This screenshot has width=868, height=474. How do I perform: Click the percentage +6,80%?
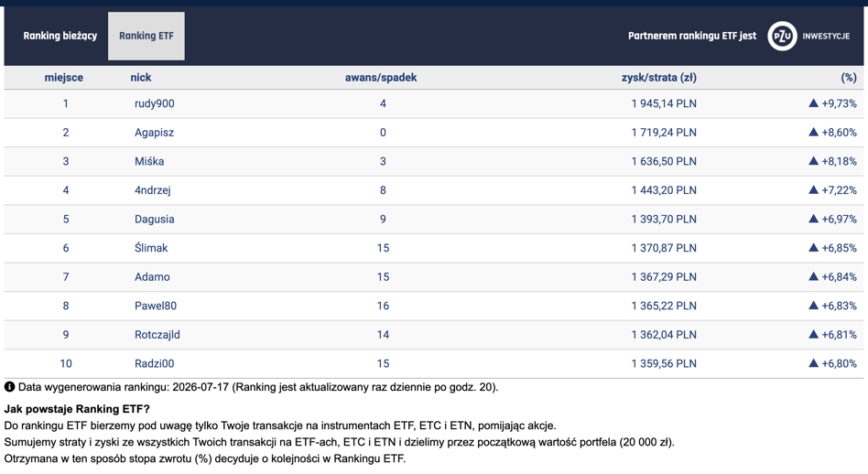[840, 363]
